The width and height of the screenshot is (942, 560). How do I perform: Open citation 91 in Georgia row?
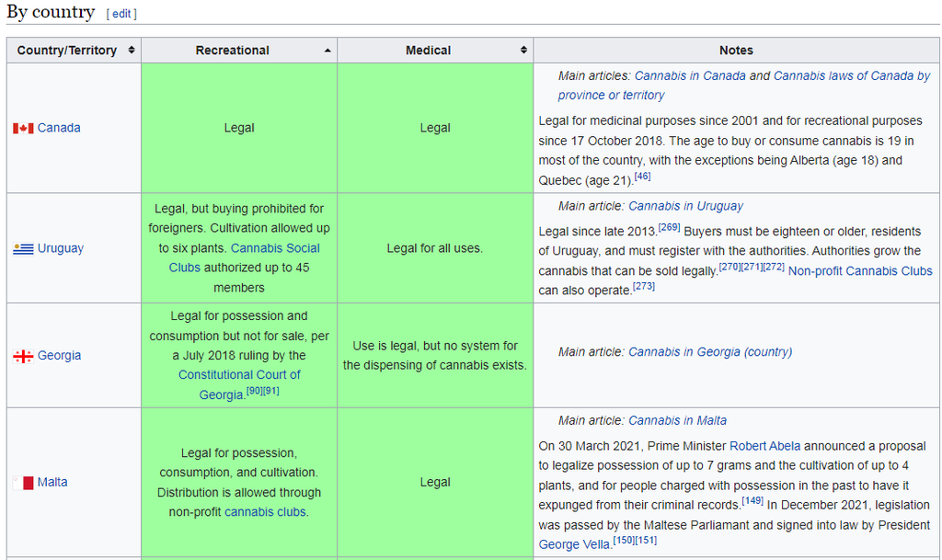pos(271,392)
